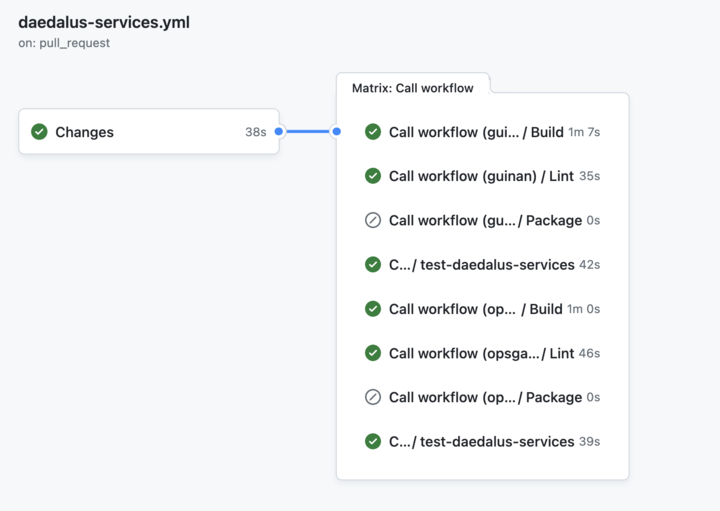This screenshot has width=720, height=511.
Task: Click the second skipped Package status icon
Action: (x=373, y=397)
